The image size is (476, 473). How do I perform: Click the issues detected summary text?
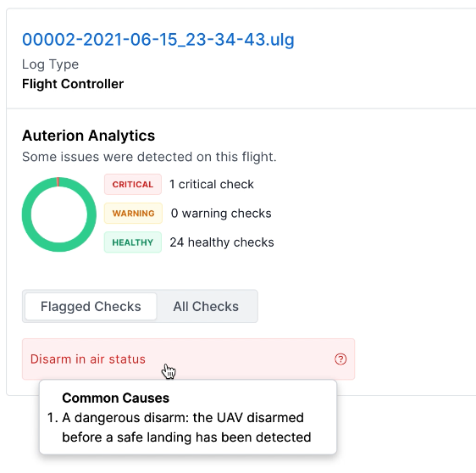pyautogui.click(x=149, y=157)
